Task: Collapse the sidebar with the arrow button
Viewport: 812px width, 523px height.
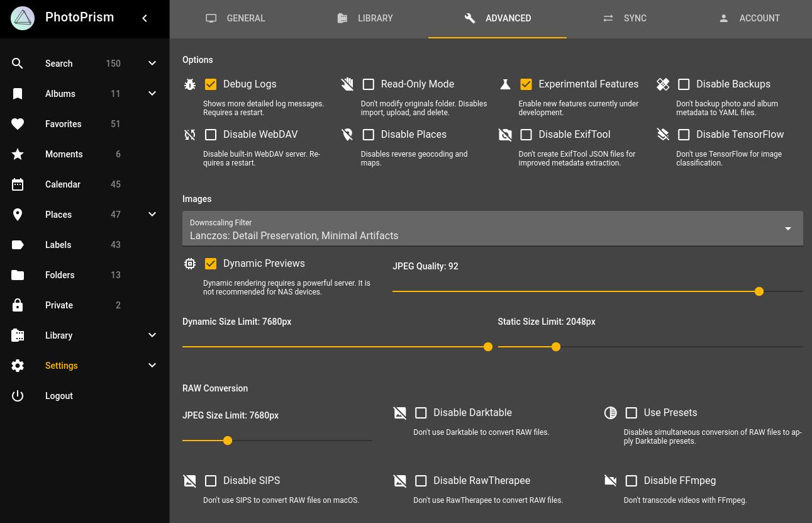Action: tap(145, 18)
